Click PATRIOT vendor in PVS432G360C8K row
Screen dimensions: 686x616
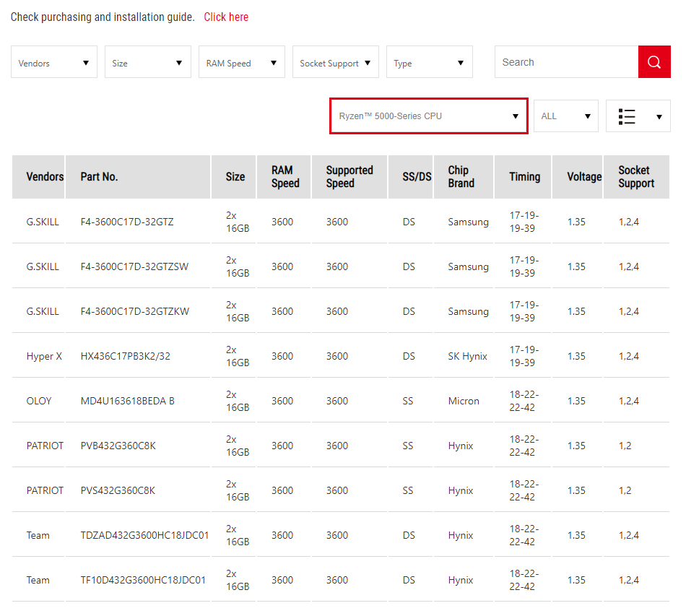[x=45, y=490]
